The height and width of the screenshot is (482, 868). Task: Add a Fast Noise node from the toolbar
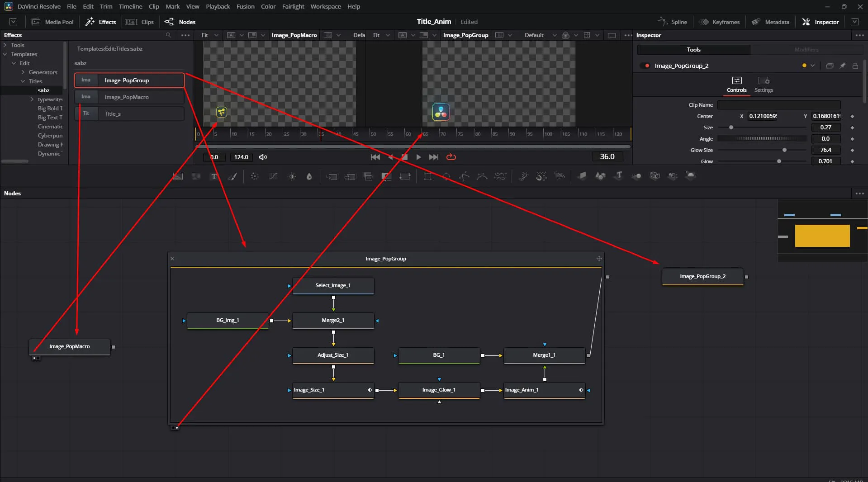[196, 176]
